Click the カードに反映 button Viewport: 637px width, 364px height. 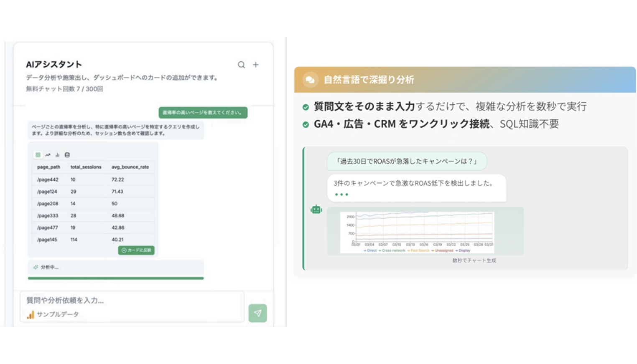pyautogui.click(x=136, y=250)
